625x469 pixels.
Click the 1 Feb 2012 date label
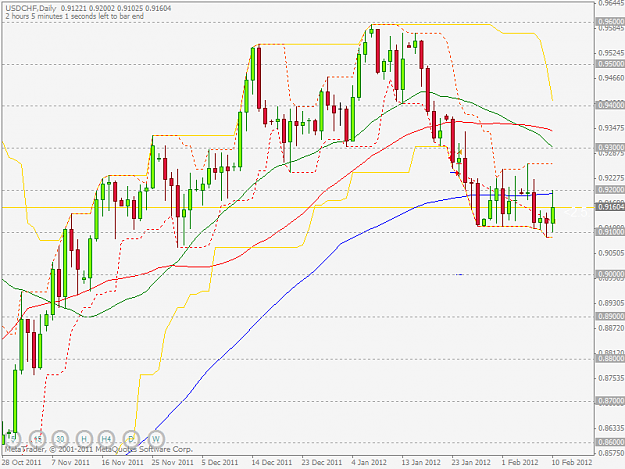[520, 462]
